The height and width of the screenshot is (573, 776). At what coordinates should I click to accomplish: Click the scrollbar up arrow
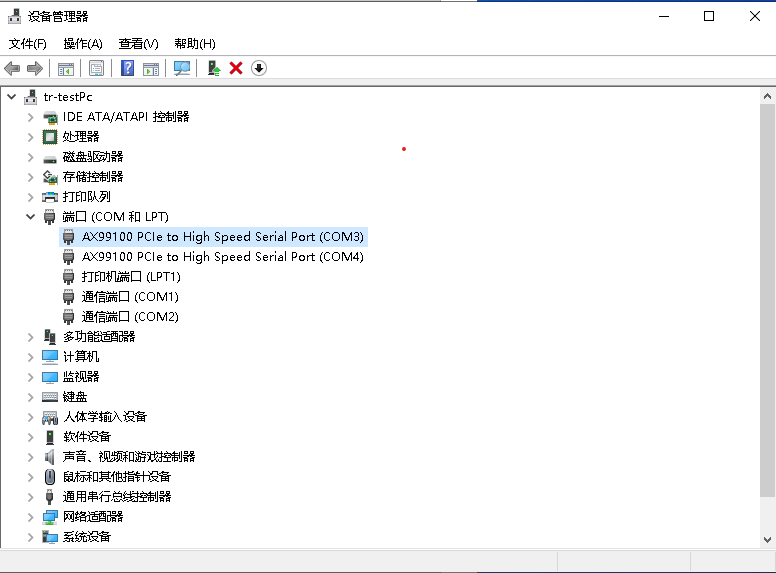[767, 96]
